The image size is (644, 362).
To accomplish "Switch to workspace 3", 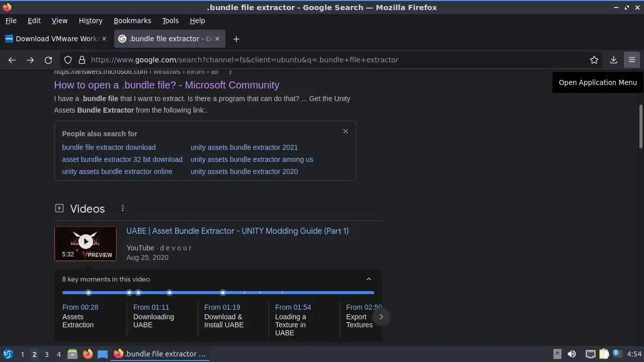I will (46, 354).
